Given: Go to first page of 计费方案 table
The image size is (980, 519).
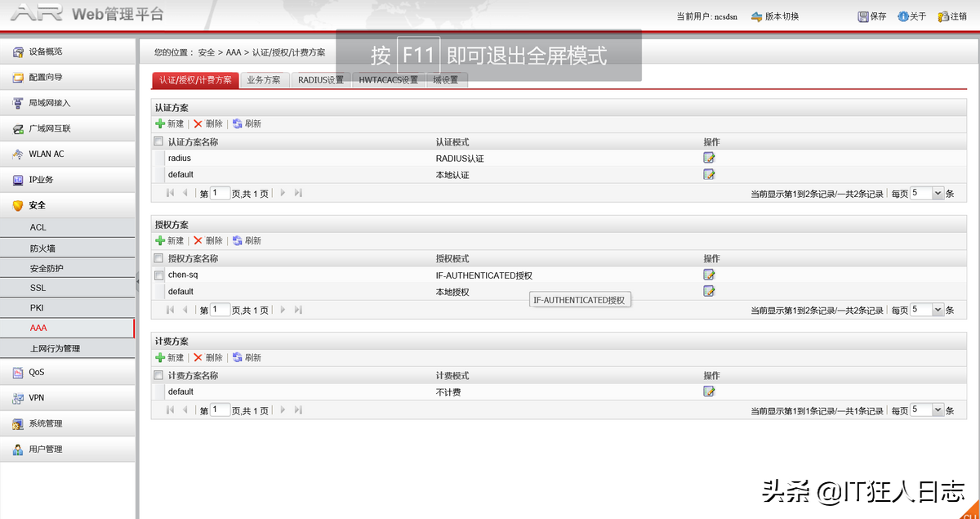Looking at the screenshot, I should (171, 410).
